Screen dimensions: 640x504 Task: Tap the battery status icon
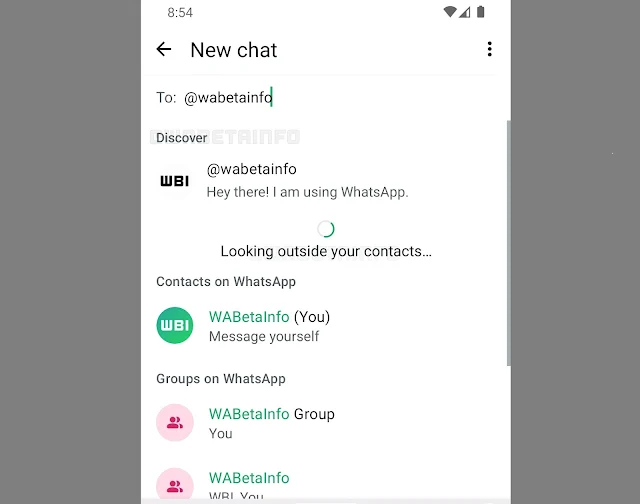tap(481, 12)
